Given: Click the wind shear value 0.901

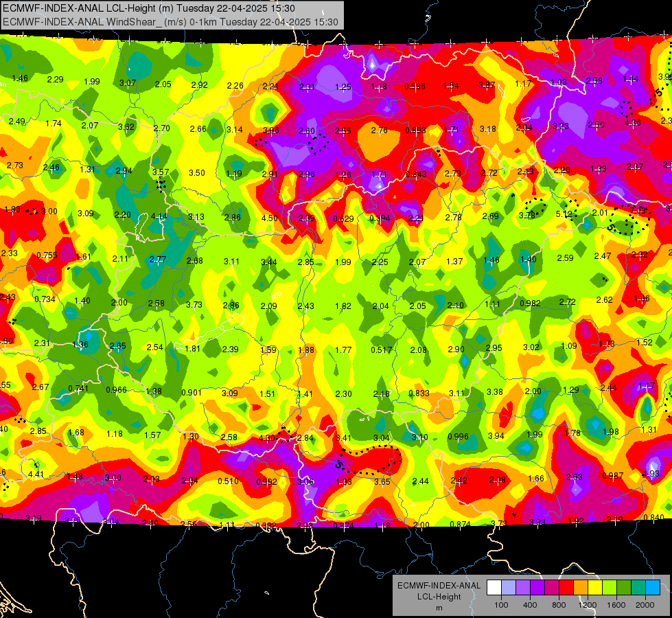Looking at the screenshot, I should 192,392.
